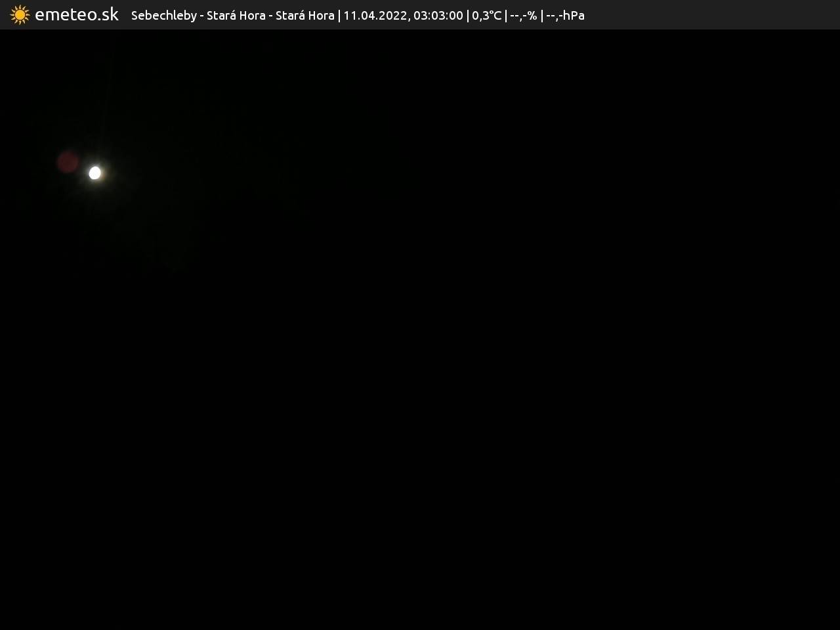Select the date 11.04.2022 in the header
Screen dimensions: 840x630
point(375,15)
